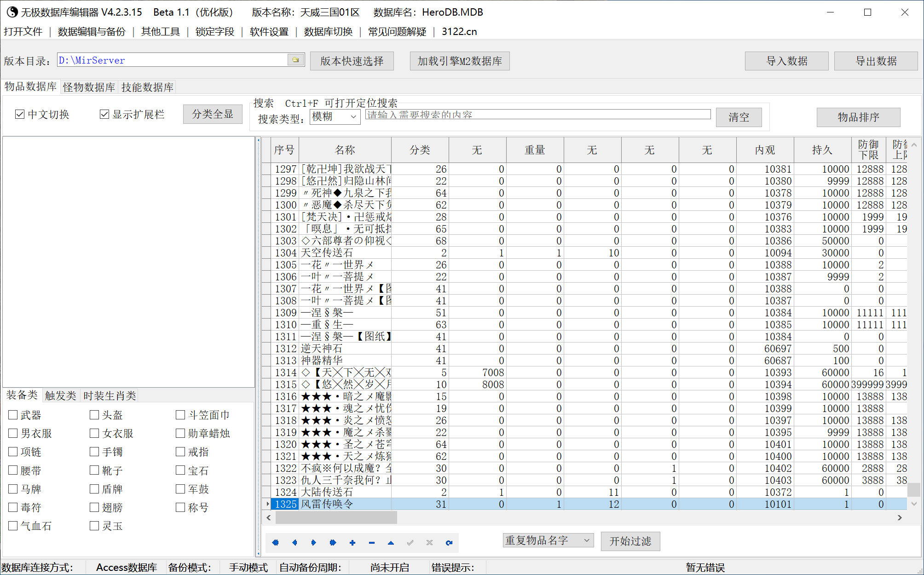Click the row indicator of row 1325

click(x=266, y=504)
